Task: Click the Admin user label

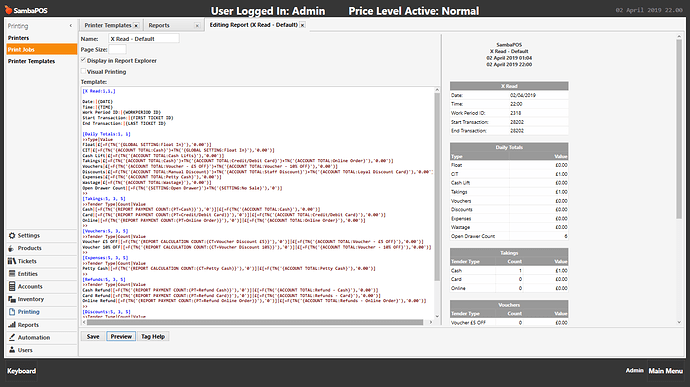Action: pyautogui.click(x=634, y=371)
